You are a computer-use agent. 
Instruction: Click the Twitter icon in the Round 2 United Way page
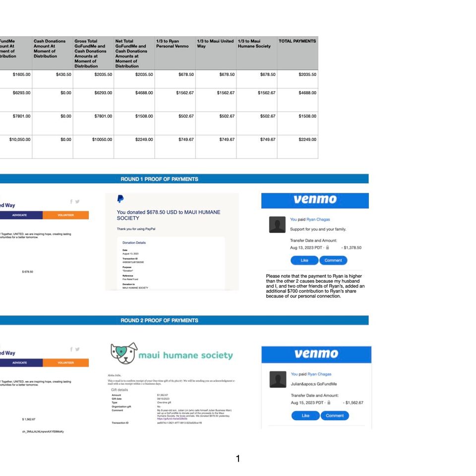77,349
